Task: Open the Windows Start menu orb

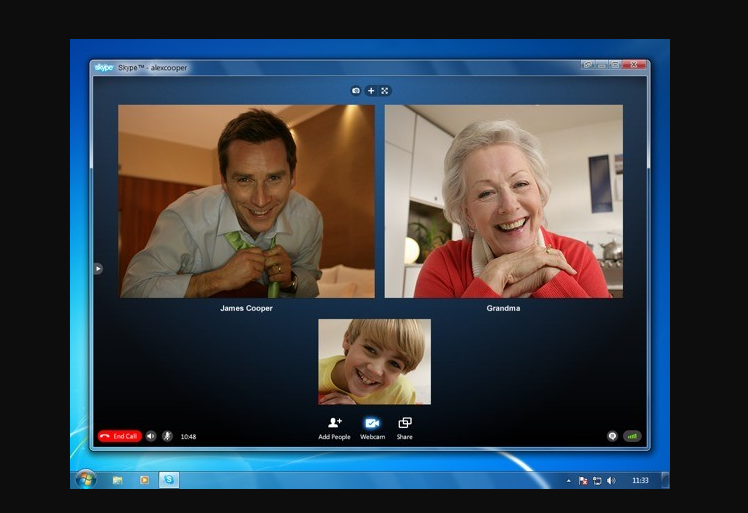Action: 86,479
